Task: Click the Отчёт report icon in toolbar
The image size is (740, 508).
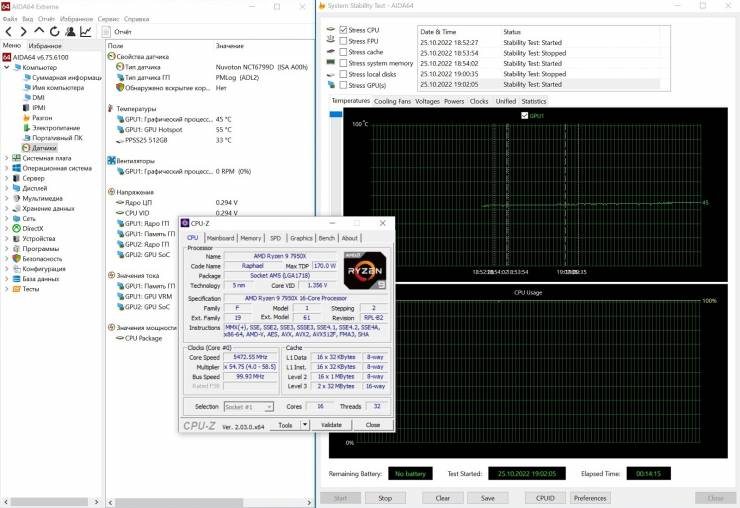Action: (106, 32)
